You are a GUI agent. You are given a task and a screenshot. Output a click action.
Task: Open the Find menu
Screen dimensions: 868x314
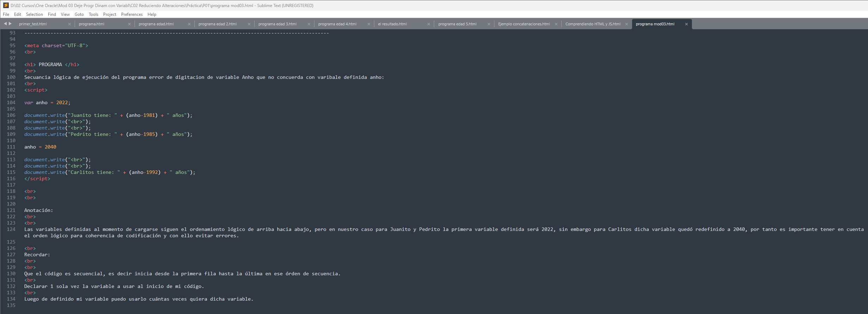click(52, 14)
